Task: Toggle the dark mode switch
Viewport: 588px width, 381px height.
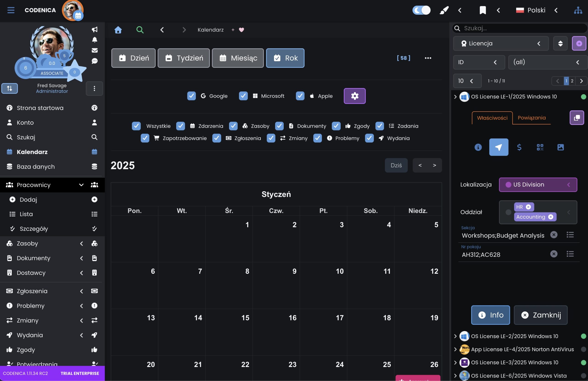Action: [x=421, y=10]
